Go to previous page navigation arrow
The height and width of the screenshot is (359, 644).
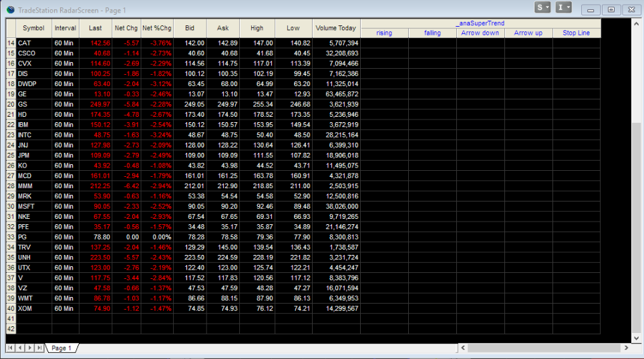[20, 348]
